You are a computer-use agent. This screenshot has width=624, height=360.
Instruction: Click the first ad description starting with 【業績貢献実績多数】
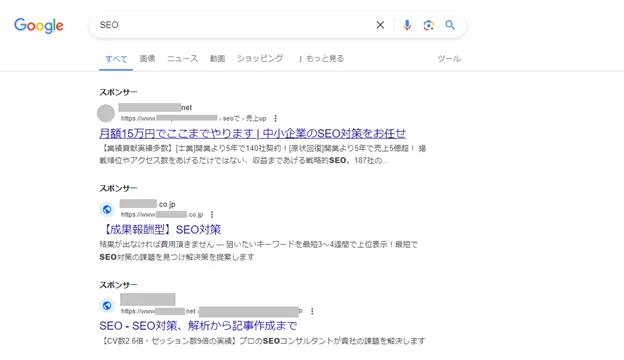[x=263, y=154]
